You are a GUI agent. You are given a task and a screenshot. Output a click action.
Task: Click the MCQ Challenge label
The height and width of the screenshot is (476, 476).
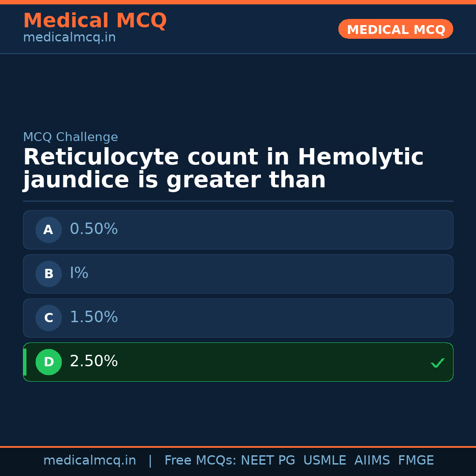click(x=71, y=138)
